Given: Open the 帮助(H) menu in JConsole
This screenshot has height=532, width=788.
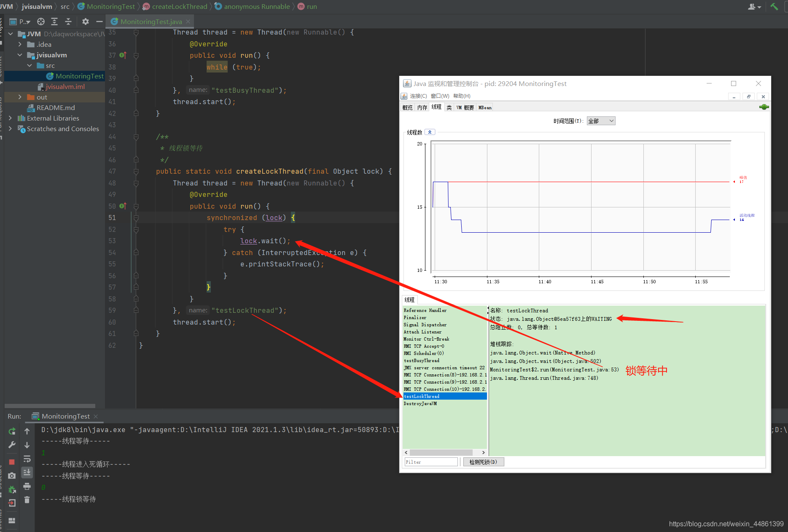Looking at the screenshot, I should (x=462, y=96).
